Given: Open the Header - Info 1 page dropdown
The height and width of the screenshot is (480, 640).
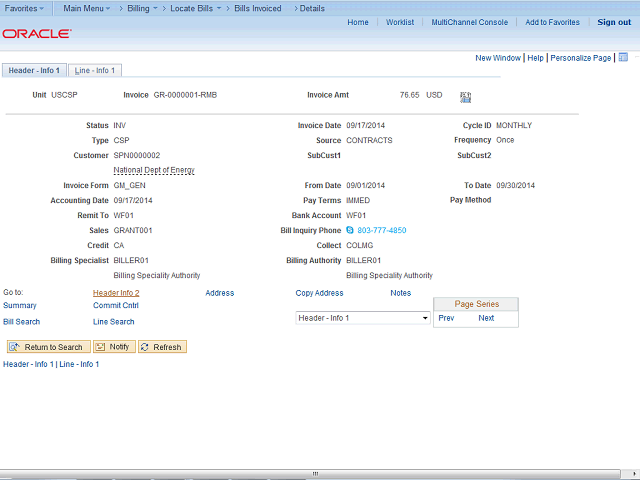Looking at the screenshot, I should click(363, 318).
